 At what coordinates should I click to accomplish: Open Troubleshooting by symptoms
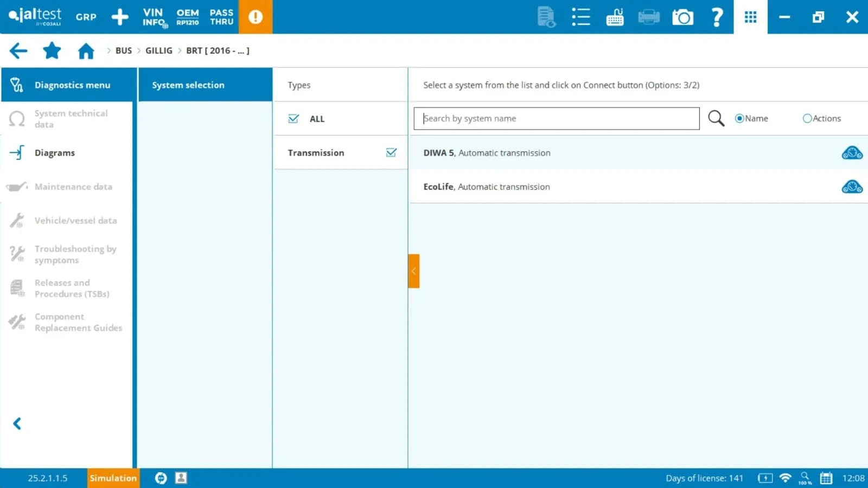pos(67,254)
